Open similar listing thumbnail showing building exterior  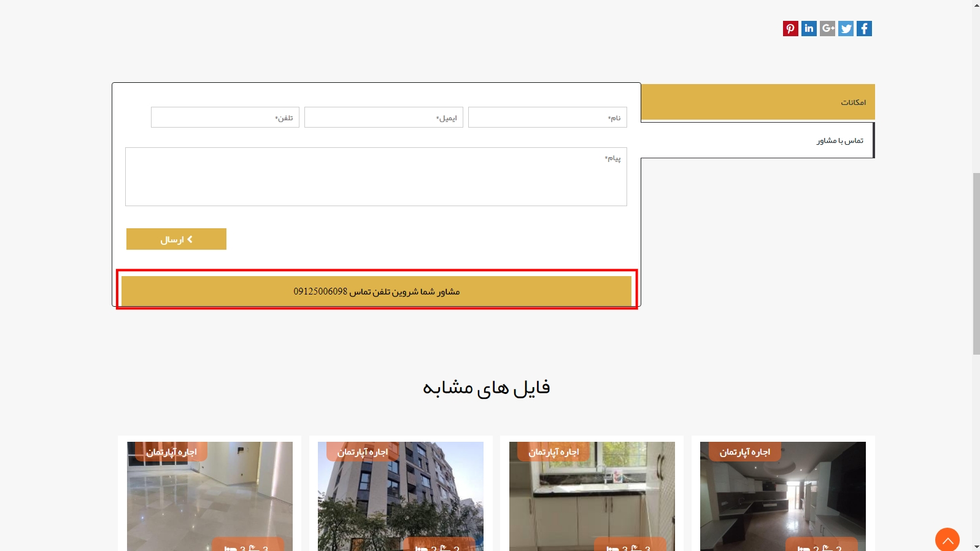(401, 496)
